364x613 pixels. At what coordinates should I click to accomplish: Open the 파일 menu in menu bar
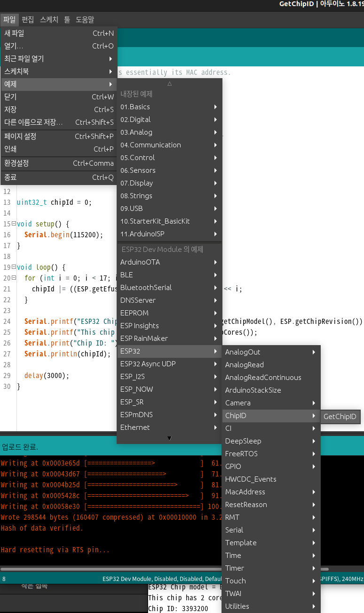[x=9, y=20]
